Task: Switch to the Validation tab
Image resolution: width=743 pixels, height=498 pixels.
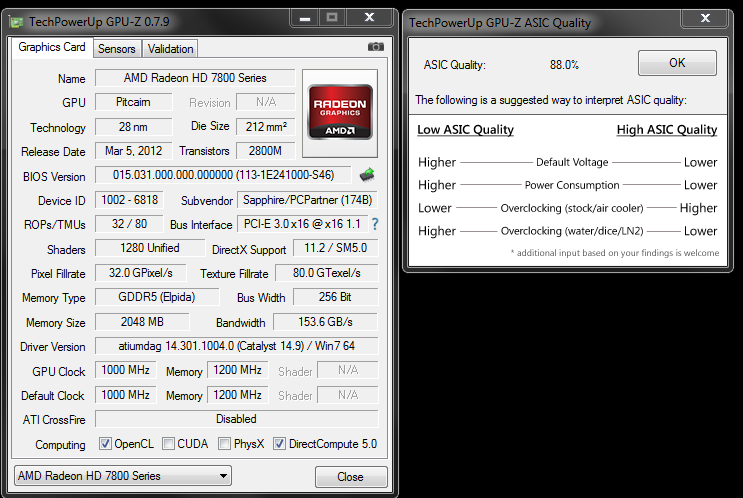Action: point(170,49)
